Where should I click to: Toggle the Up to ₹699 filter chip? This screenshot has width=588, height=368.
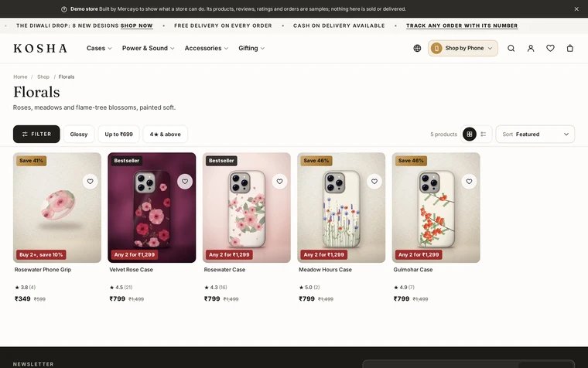click(x=119, y=135)
